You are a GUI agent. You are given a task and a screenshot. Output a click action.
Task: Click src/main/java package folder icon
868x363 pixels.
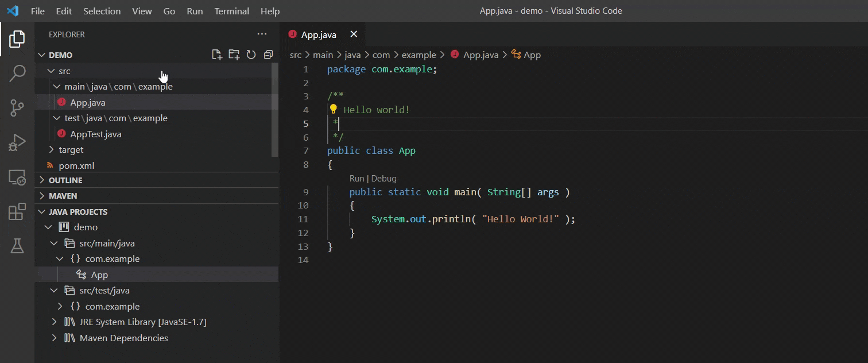click(x=70, y=243)
